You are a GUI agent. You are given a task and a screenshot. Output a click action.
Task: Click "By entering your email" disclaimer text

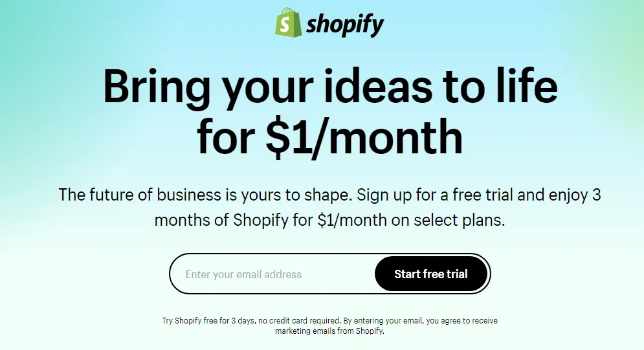[382, 321]
